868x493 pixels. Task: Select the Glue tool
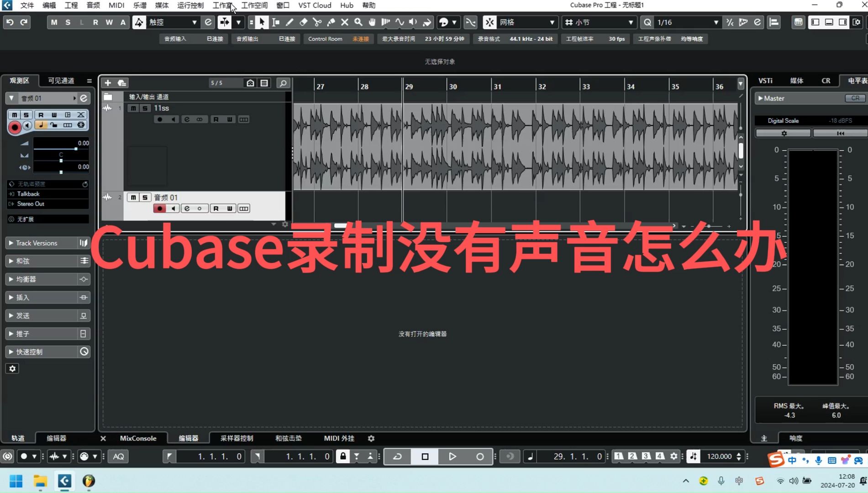click(331, 22)
